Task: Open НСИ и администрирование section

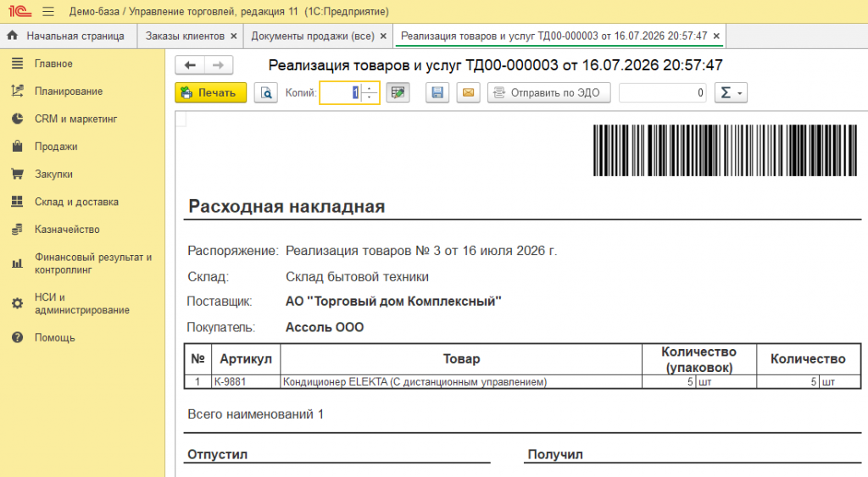Action: pos(82,303)
